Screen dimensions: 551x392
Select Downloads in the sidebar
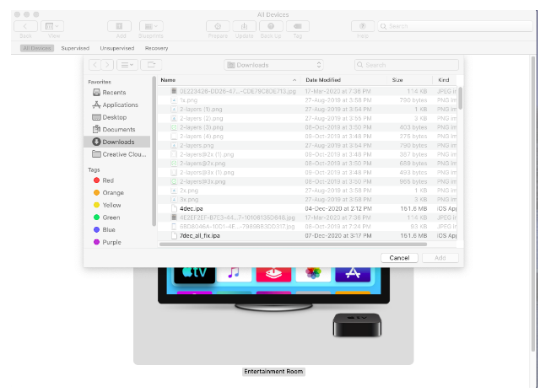[x=117, y=142]
